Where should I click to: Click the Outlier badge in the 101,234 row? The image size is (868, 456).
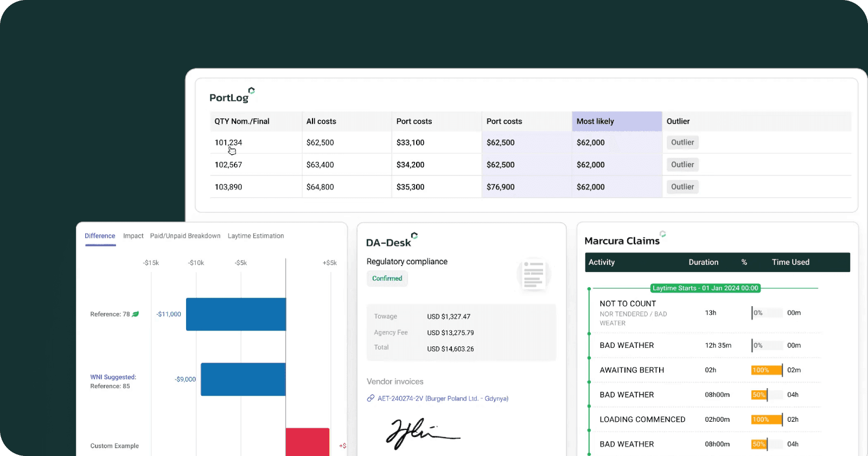tap(682, 142)
